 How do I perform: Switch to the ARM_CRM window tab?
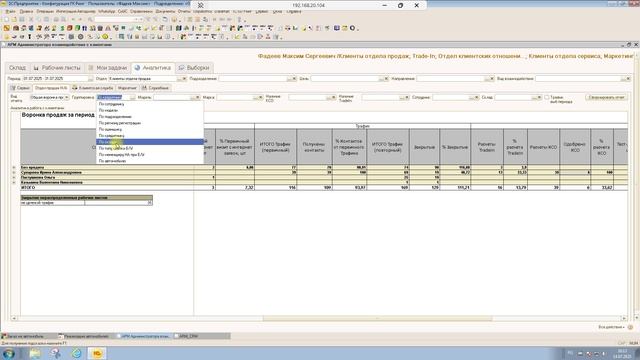(x=202, y=336)
